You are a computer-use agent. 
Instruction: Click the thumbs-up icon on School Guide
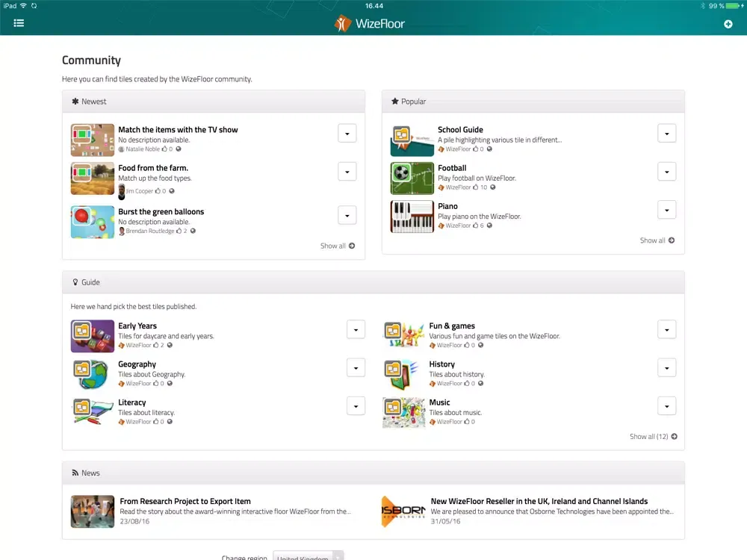475,149
